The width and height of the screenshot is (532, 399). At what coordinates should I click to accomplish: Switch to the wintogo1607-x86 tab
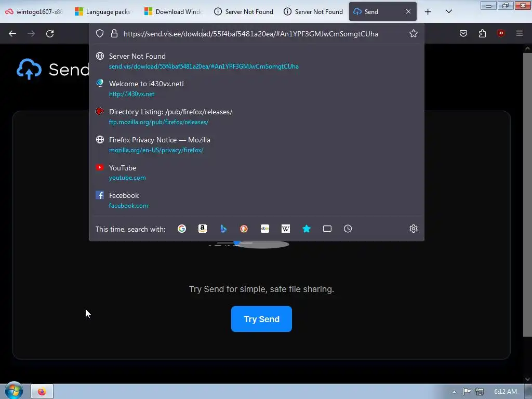tap(34, 11)
